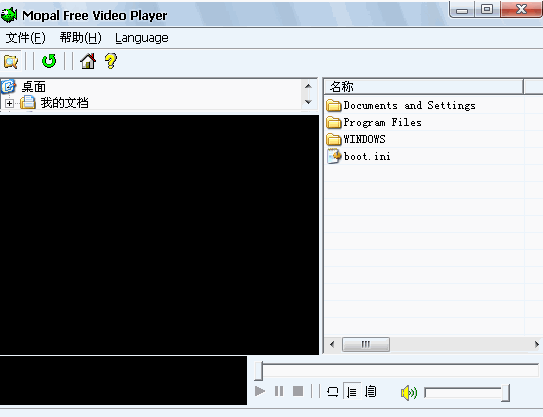The height and width of the screenshot is (417, 543).
Task: Toggle the sequential playlist order button
Action: [x=352, y=392]
